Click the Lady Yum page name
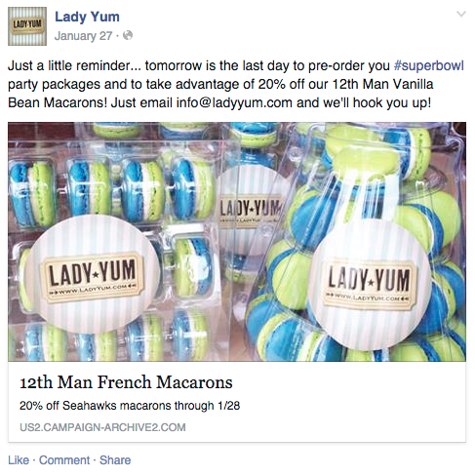Screen dimensions: 475x476 coord(87,17)
